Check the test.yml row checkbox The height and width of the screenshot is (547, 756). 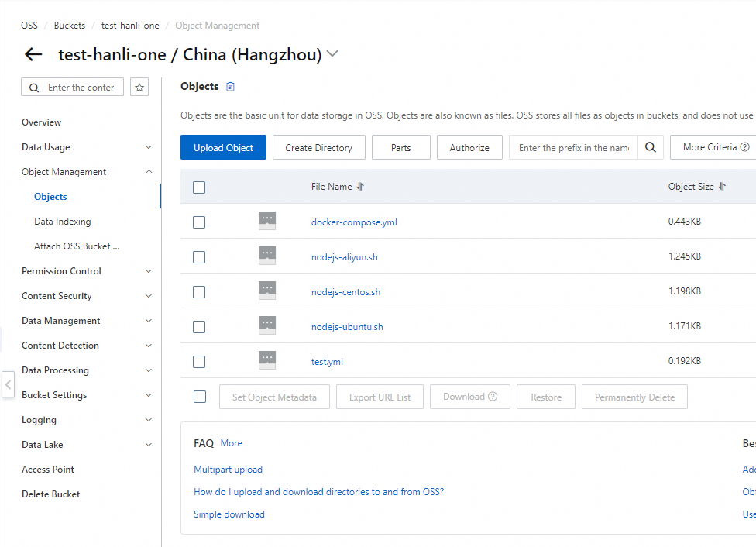click(199, 362)
